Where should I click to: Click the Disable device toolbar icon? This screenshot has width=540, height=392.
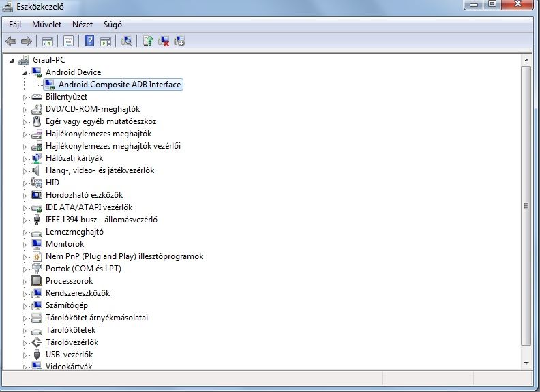pyautogui.click(x=179, y=42)
